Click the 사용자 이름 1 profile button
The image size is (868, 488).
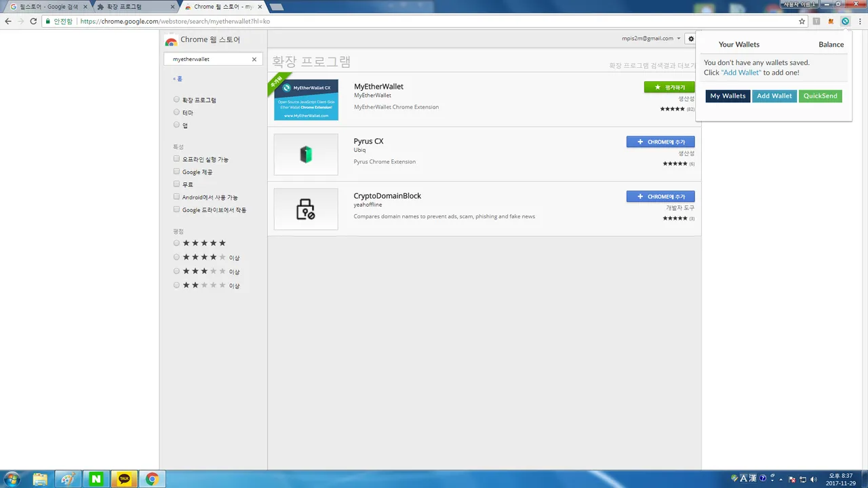coord(800,4)
